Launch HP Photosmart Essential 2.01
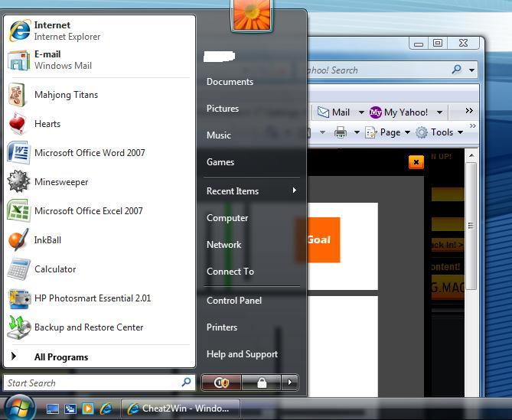Image resolution: width=512 pixels, height=420 pixels. pyautogui.click(x=92, y=298)
